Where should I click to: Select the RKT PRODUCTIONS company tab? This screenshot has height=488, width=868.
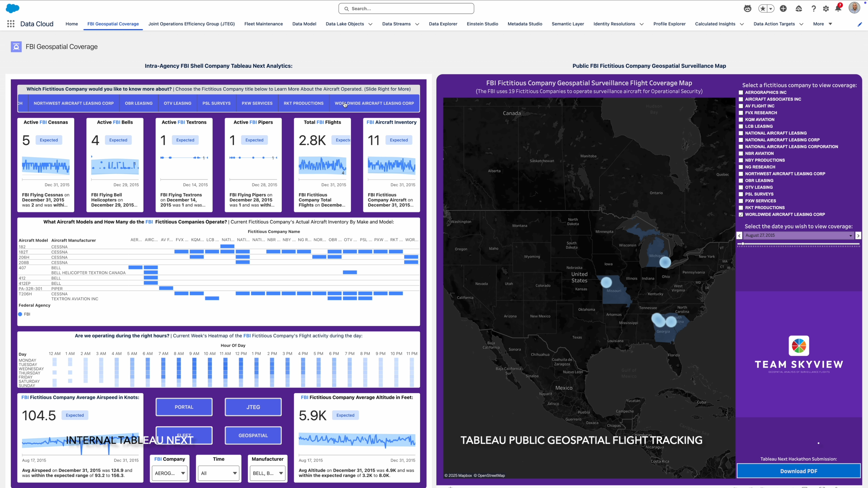[303, 103]
